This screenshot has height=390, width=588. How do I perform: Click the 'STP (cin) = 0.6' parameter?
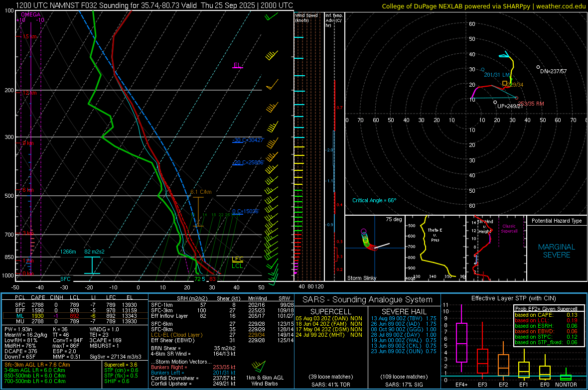click(121, 370)
